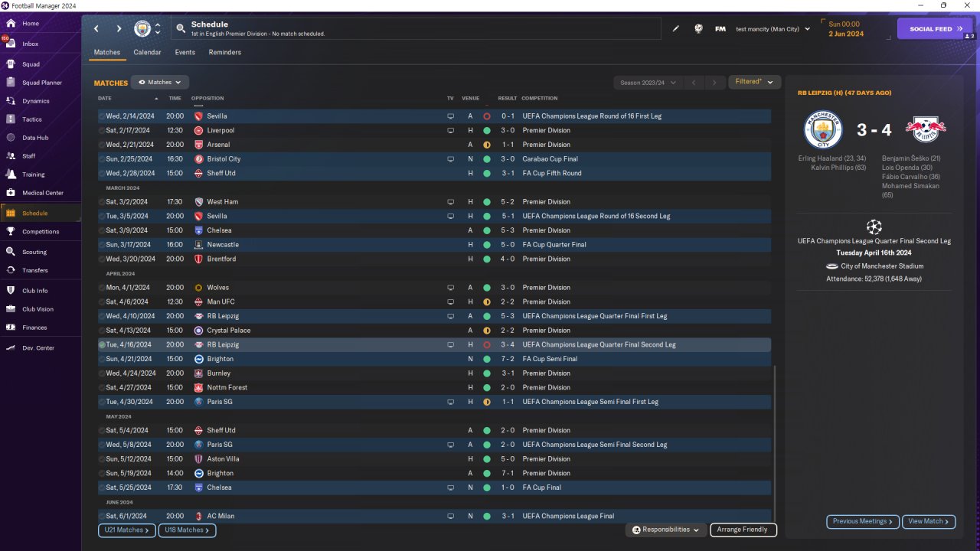980x551 pixels.
Task: Select marker circle for AC Milan match
Action: coord(102,517)
